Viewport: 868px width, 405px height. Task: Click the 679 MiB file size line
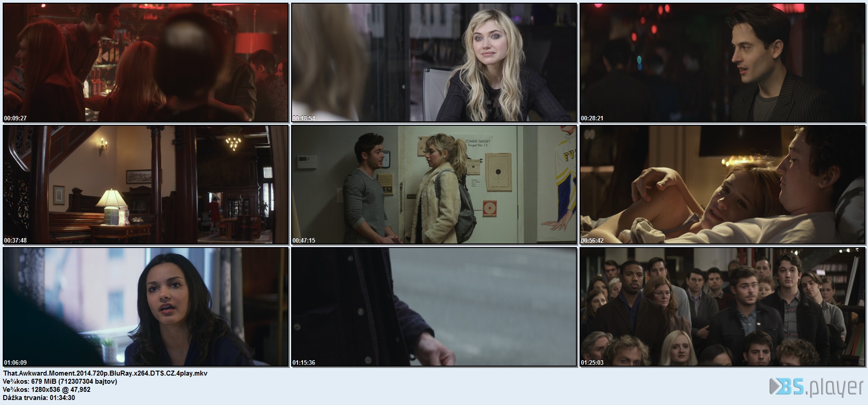pyautogui.click(x=60, y=381)
